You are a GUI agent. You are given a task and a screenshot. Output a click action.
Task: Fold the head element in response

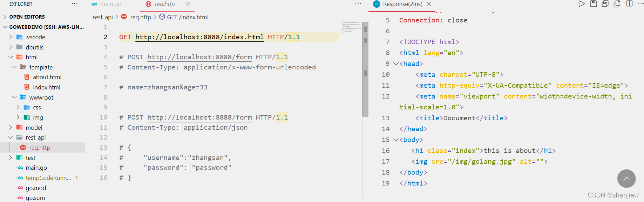coord(396,64)
